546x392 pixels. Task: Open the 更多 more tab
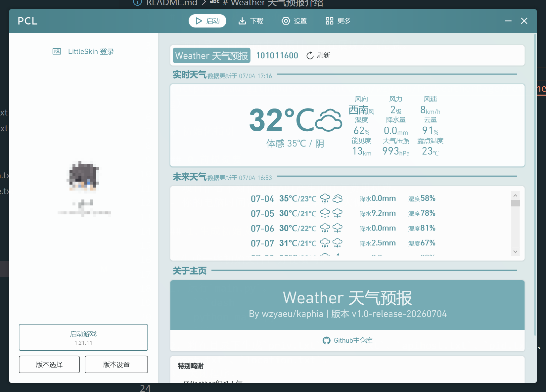[338, 21]
